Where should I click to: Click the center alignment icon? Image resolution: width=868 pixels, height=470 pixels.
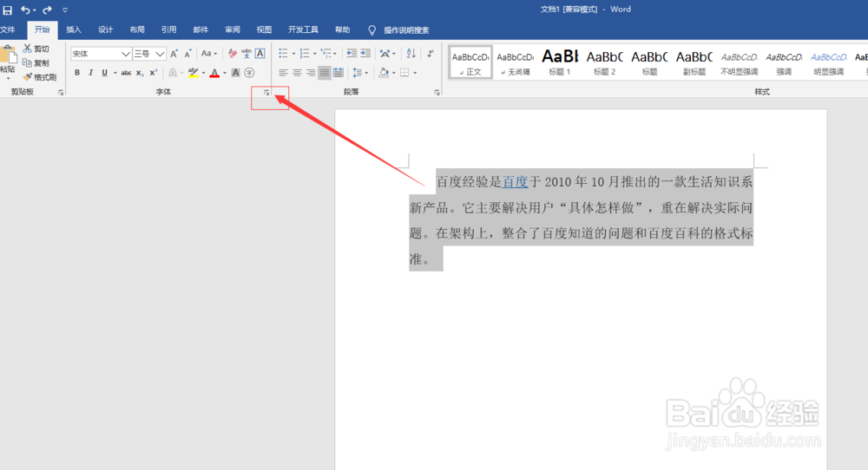pyautogui.click(x=297, y=73)
